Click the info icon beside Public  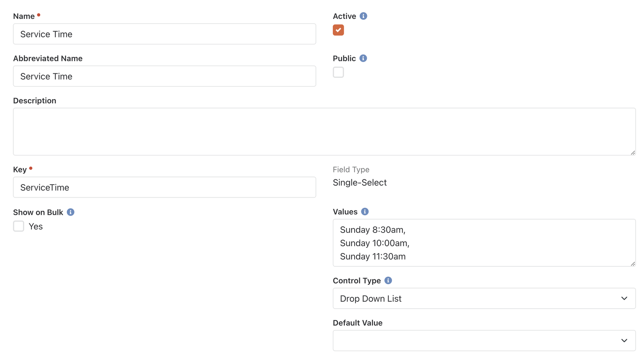click(363, 58)
